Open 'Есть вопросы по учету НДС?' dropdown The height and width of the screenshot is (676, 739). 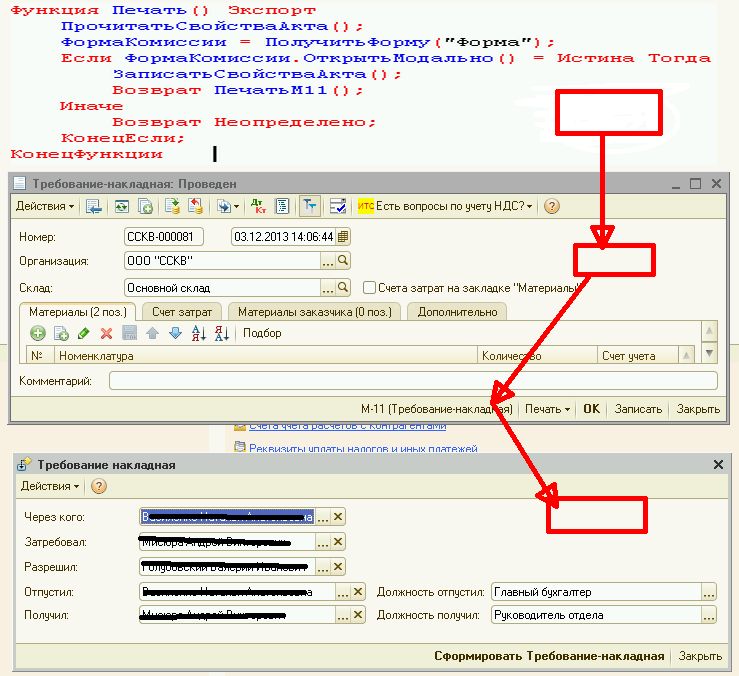point(454,206)
